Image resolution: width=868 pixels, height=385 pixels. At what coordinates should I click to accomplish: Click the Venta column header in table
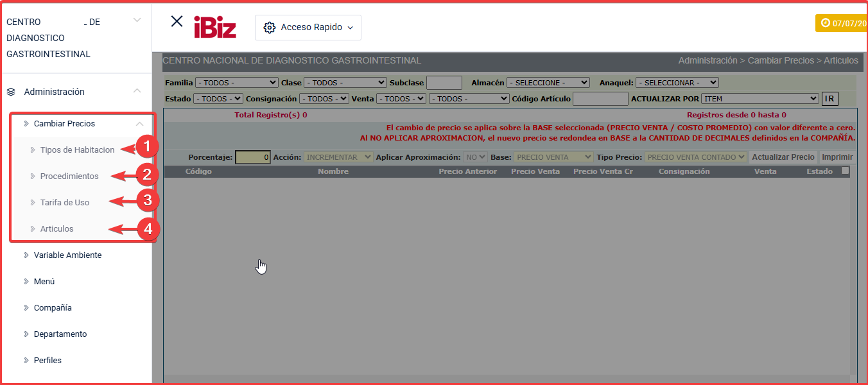(765, 171)
